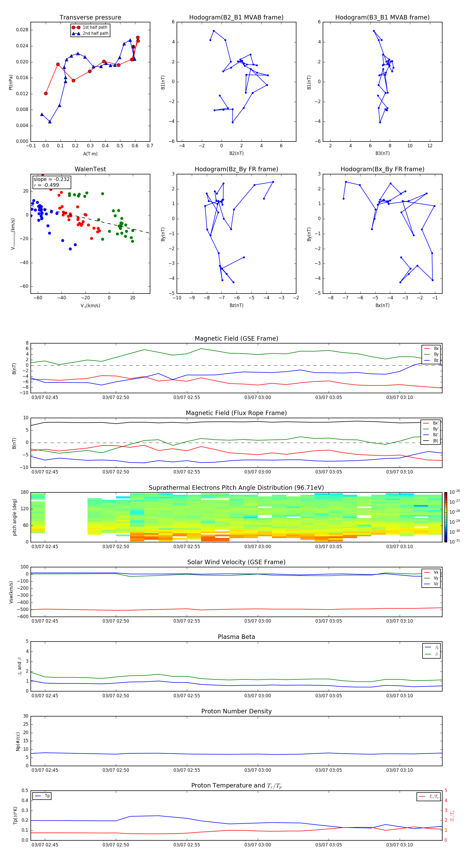This screenshot has height=868, width=473.
Task: Click the "Hodogram(B2_B1 MVAB frame)" title
Action: coord(236,18)
